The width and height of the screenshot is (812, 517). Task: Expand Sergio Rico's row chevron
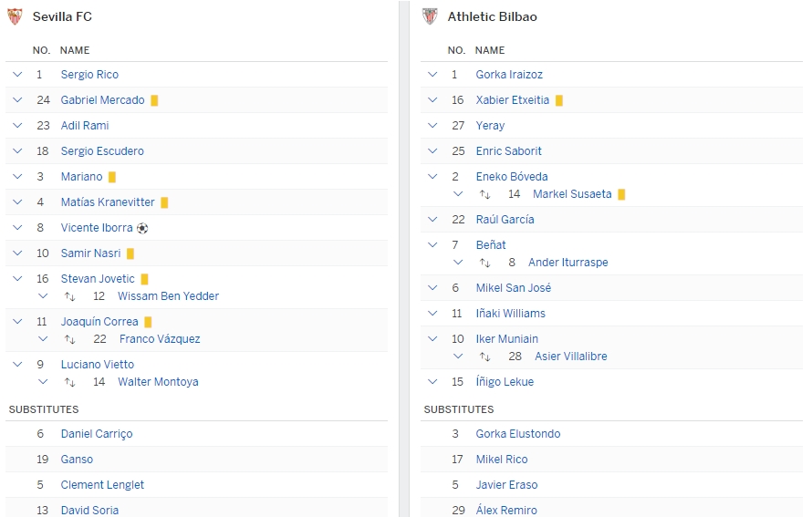point(17,75)
